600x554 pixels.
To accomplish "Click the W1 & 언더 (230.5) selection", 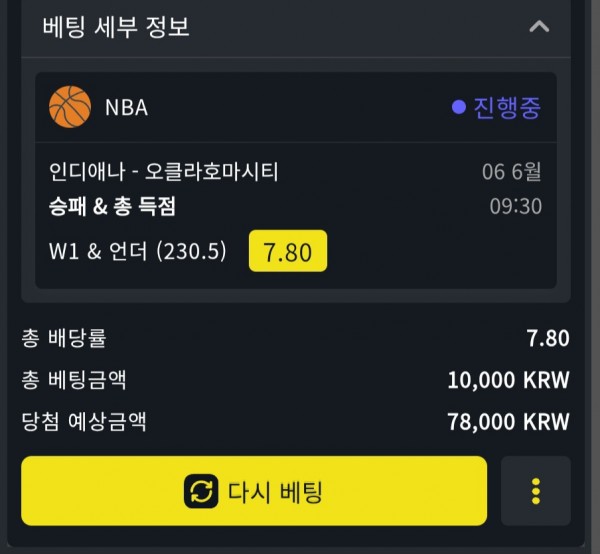I will [138, 251].
